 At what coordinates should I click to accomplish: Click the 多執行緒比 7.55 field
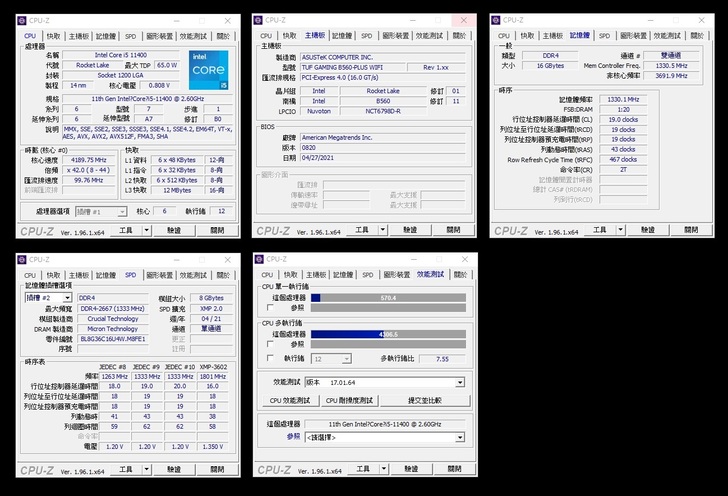[x=442, y=359]
